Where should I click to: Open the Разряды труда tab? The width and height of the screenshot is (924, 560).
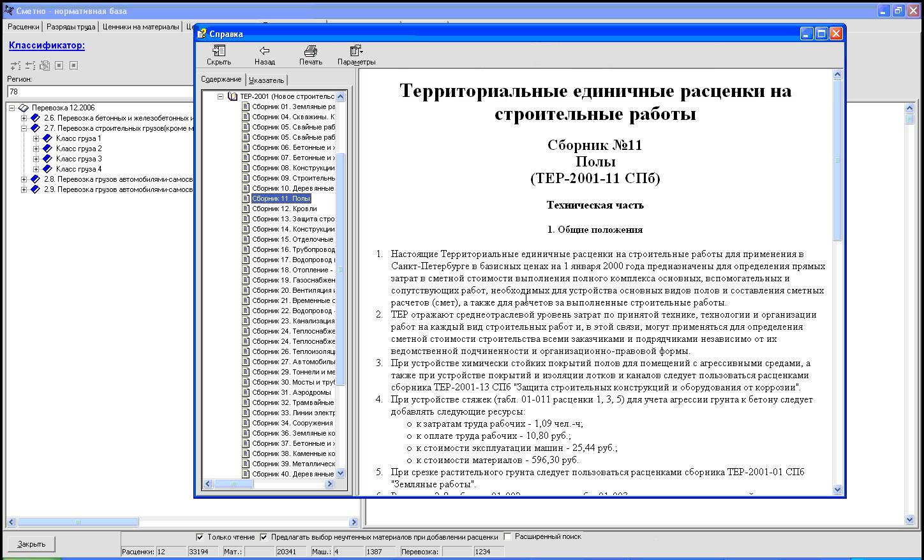71,27
